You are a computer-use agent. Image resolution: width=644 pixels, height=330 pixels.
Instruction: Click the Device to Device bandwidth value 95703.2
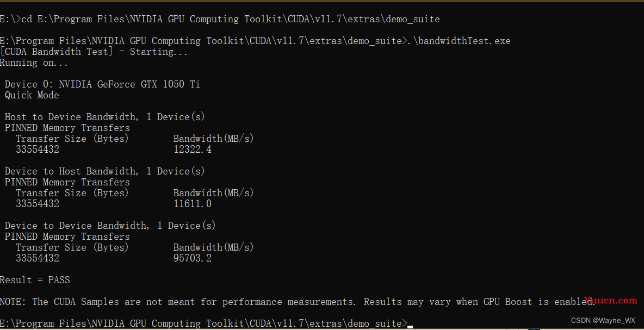point(193,258)
